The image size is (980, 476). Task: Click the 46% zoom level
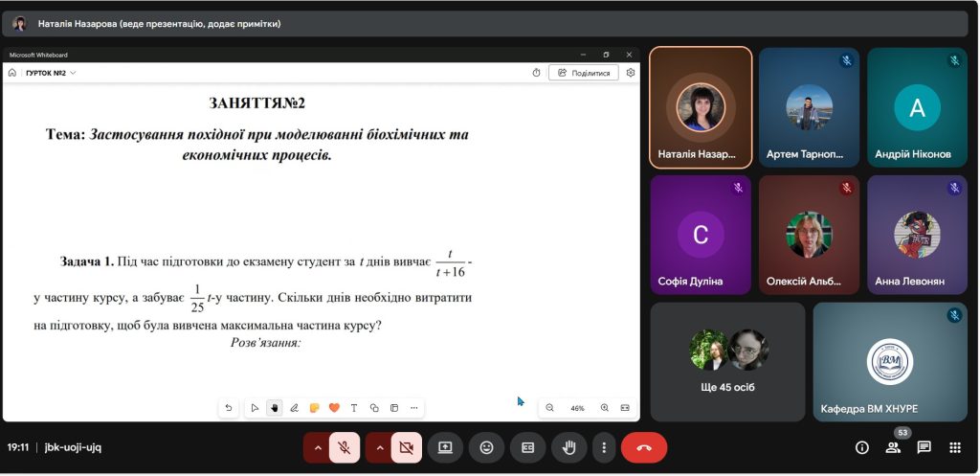[x=577, y=408]
